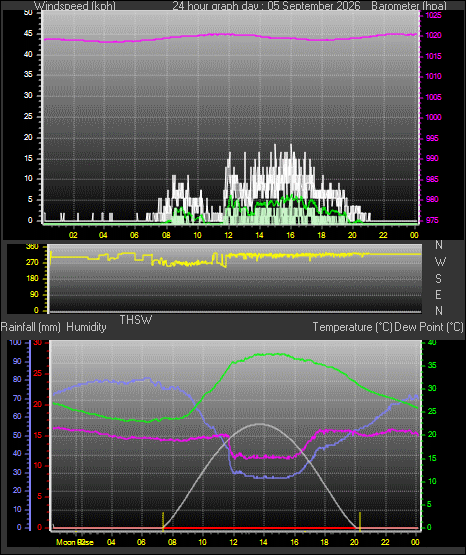This screenshot has height=555, width=466.
Task: Click the Windspeed (kph) axis title
Action: (x=75, y=6)
